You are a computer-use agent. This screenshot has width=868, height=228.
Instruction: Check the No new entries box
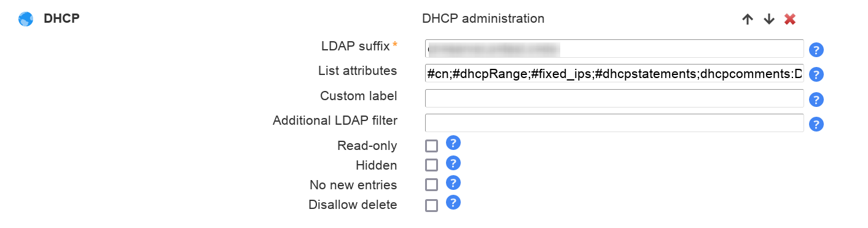[x=432, y=185]
